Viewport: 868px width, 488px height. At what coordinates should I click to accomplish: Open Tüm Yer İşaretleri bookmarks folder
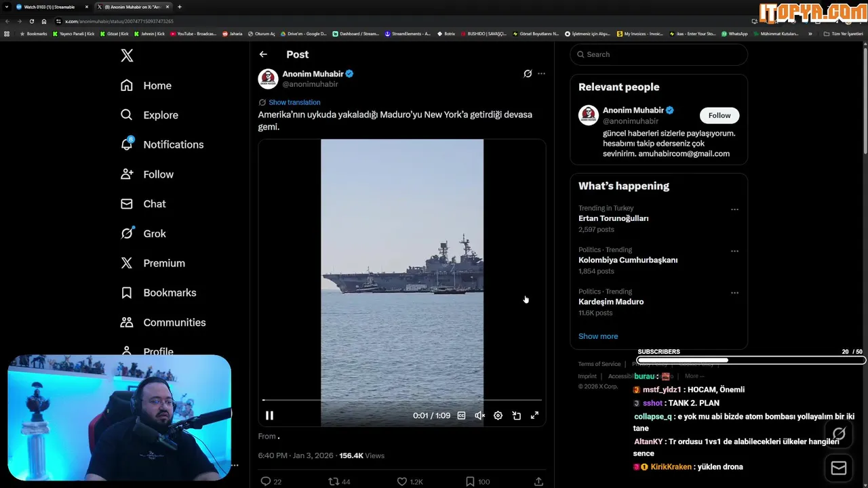coord(843,34)
